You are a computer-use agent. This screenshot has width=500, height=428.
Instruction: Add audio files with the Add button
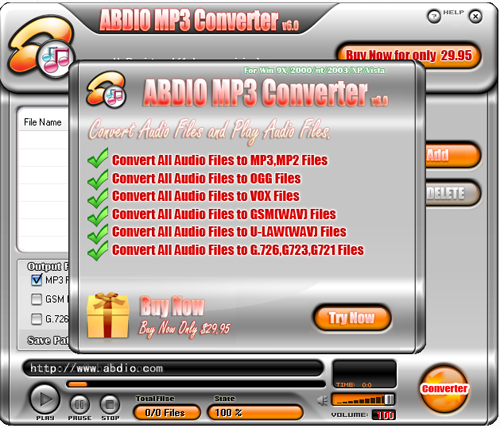click(453, 155)
